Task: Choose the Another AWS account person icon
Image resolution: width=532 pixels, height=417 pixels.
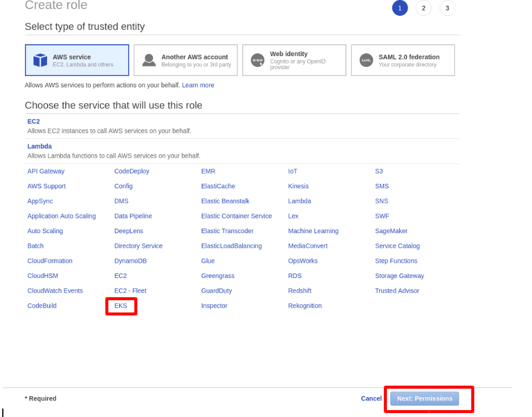Action: click(149, 60)
